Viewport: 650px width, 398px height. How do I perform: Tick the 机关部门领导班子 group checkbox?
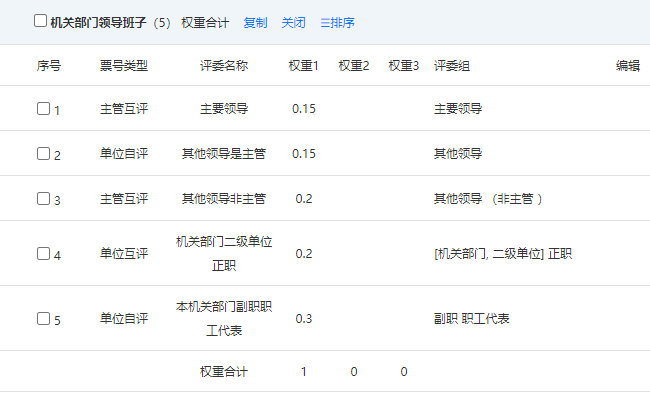40,20
